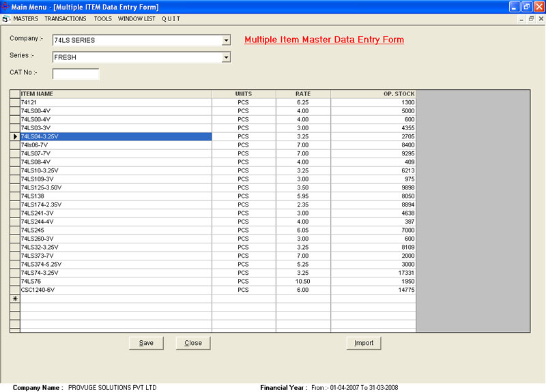The width and height of the screenshot is (546, 392).
Task: Click current-row arrow selector beside 74LS04-3.25V
Action: tap(14, 136)
